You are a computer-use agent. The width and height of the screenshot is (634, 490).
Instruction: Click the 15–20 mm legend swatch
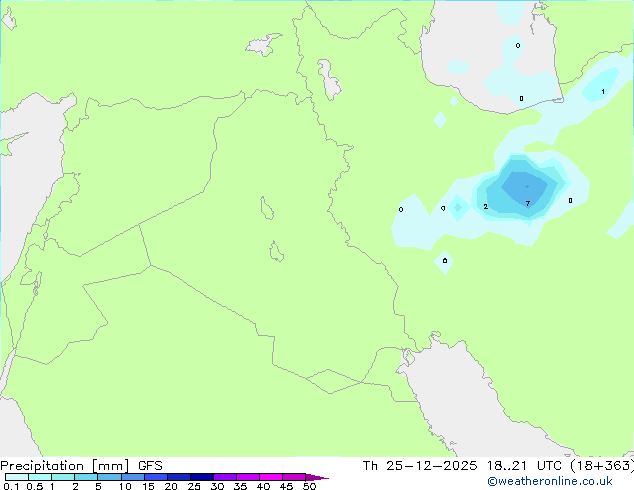156,477
